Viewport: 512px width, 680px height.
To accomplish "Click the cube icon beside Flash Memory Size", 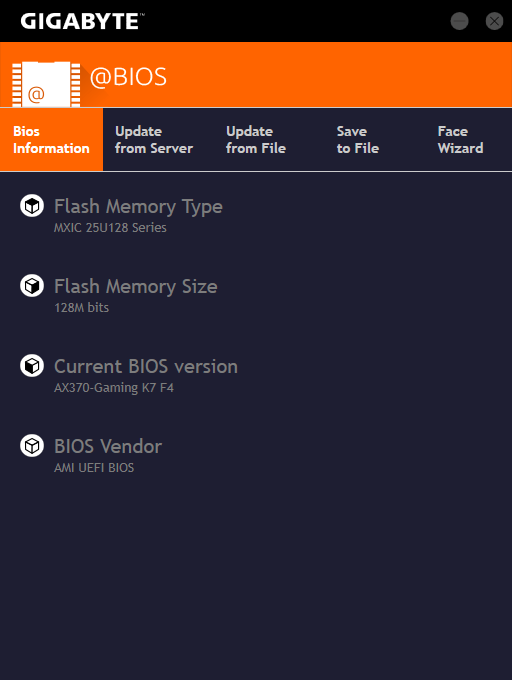I will tap(32, 286).
